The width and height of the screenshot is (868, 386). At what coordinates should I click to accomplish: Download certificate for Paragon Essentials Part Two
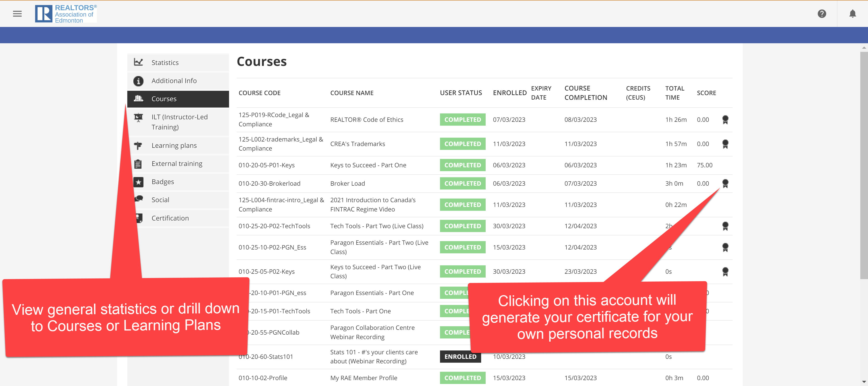[x=725, y=247]
